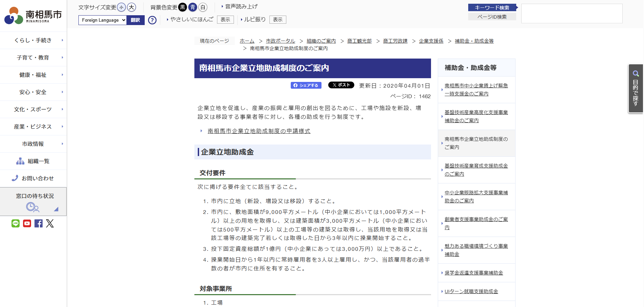Set text size to large (大)
Image resolution: width=644 pixels, height=307 pixels.
pyautogui.click(x=132, y=7)
